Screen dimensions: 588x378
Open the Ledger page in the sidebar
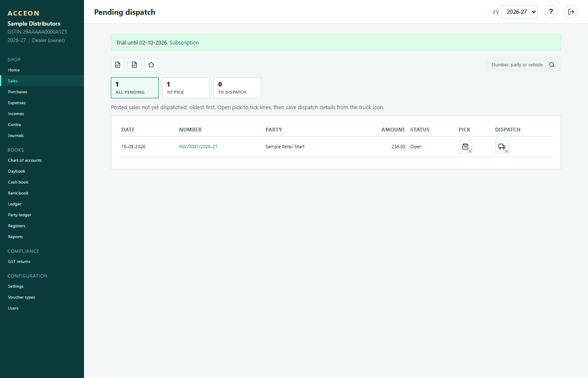click(x=42, y=204)
